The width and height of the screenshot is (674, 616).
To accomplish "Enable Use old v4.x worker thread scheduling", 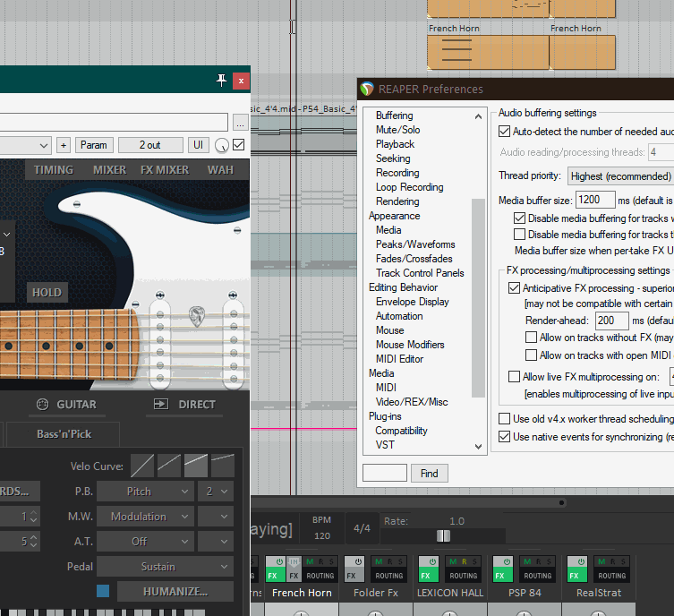I will 505,419.
